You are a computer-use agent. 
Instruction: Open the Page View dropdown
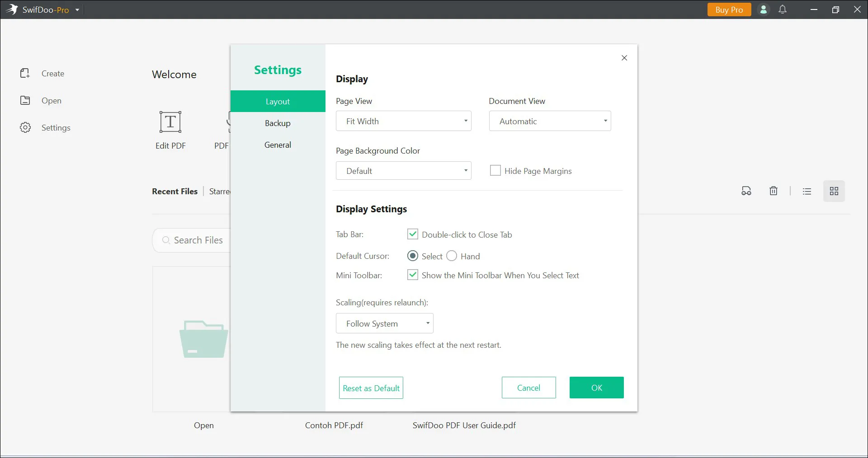[x=403, y=121]
